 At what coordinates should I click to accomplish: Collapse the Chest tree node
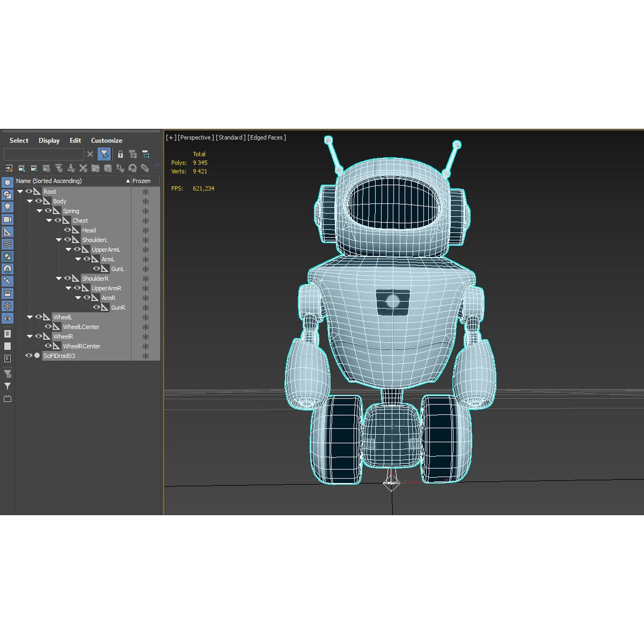click(x=49, y=221)
